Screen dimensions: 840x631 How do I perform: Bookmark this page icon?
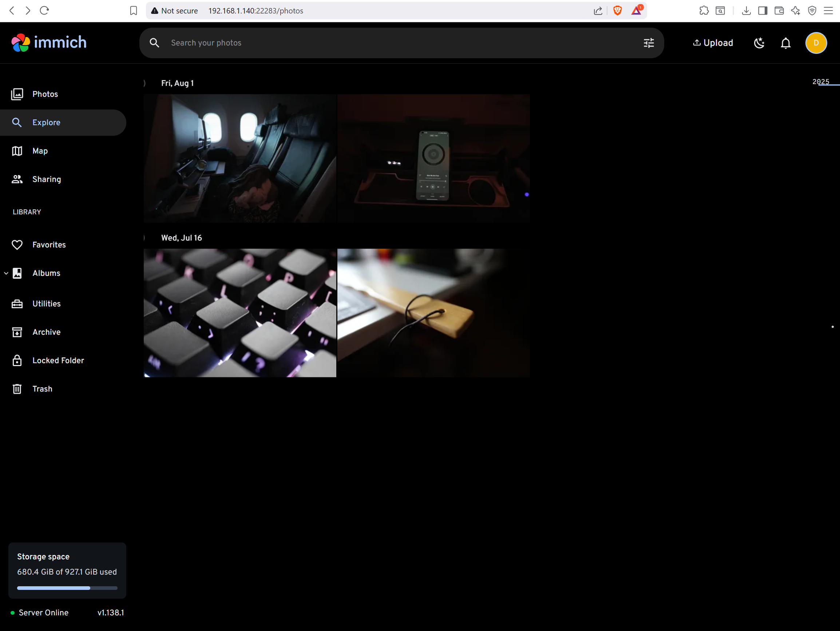point(133,11)
